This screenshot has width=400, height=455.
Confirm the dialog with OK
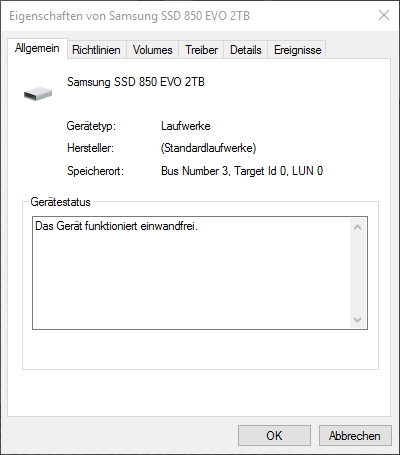click(274, 436)
